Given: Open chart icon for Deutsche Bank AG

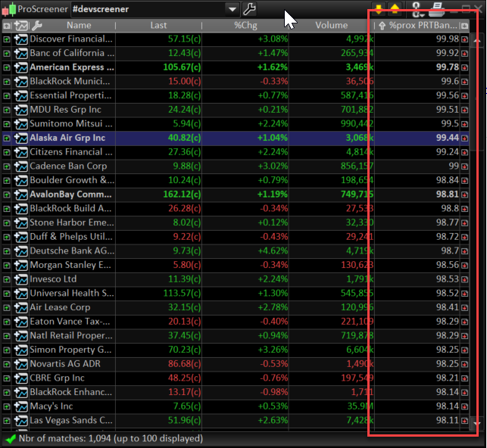Looking at the screenshot, I should pyautogui.click(x=21, y=251).
